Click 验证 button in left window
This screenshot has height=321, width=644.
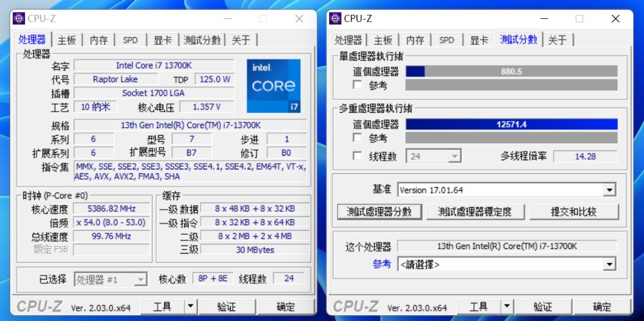pyautogui.click(x=227, y=307)
